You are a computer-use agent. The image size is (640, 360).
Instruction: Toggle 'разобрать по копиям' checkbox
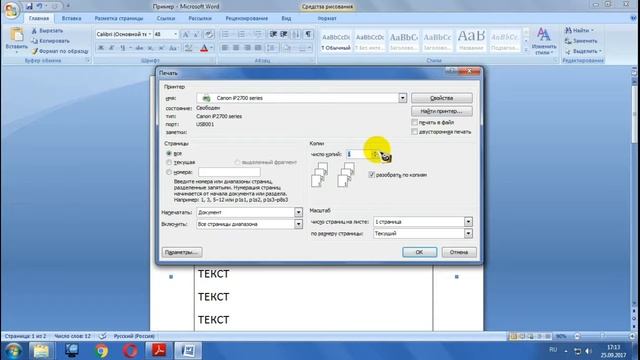[371, 175]
